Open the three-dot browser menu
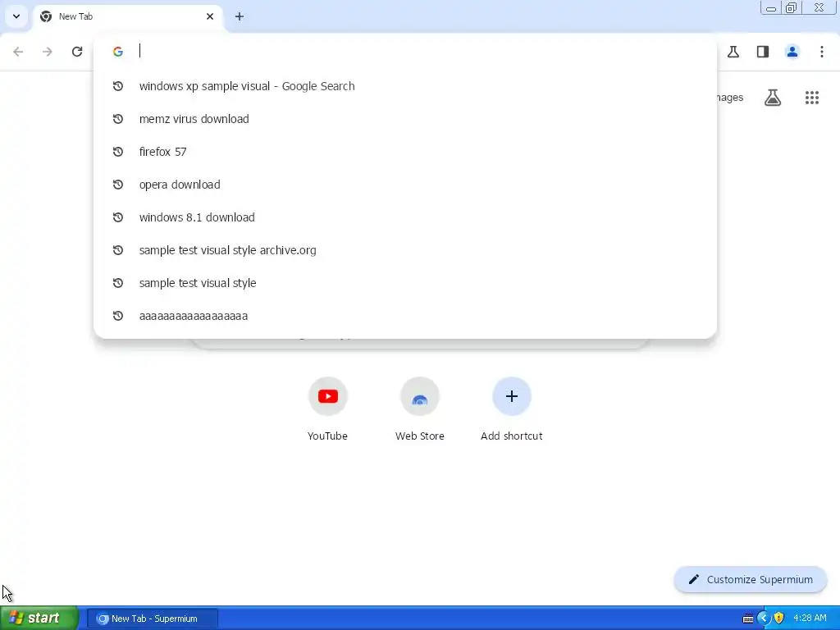Viewport: 840px width, 630px height. [x=822, y=52]
